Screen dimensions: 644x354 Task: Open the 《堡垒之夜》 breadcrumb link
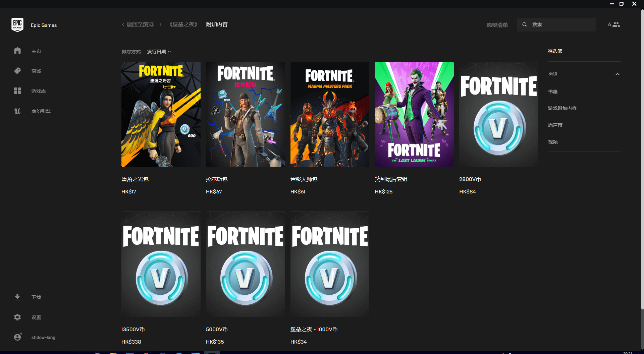tap(183, 24)
